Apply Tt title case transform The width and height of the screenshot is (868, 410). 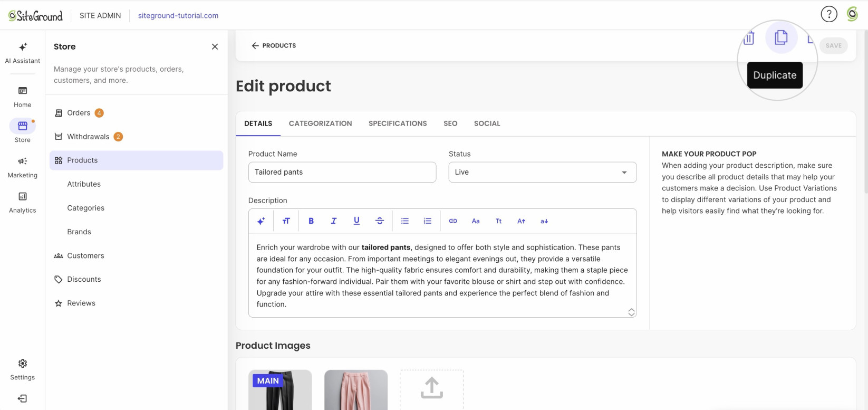(x=498, y=221)
